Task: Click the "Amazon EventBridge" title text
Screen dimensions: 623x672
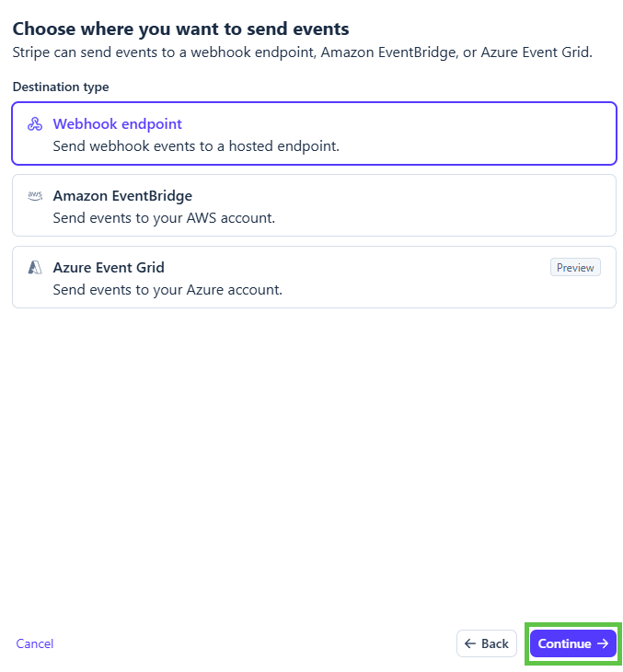Action: (x=122, y=196)
